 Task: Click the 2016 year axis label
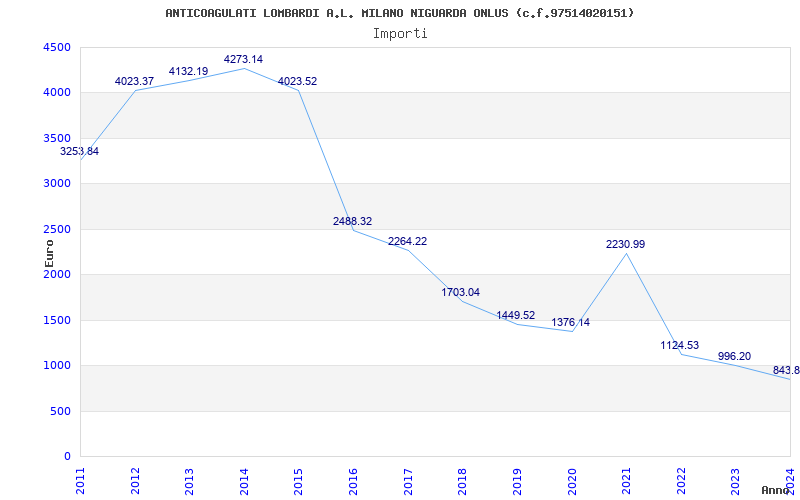[x=354, y=481]
